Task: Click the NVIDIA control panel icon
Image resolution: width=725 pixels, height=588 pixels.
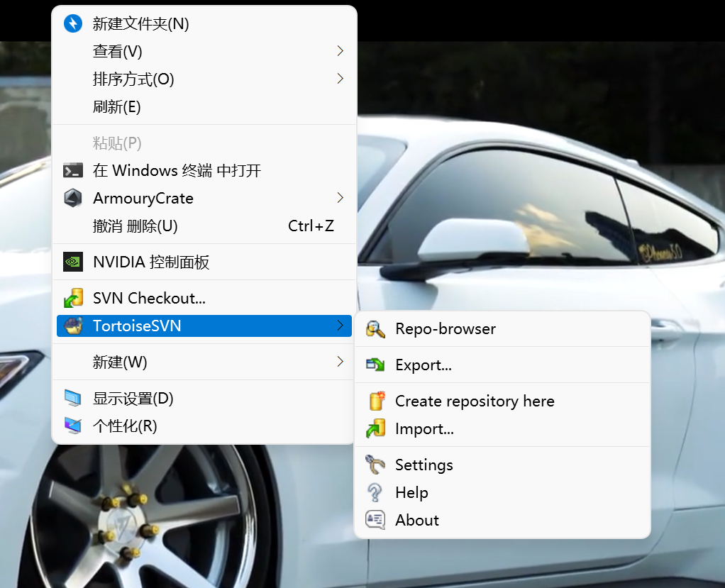Action: pos(73,262)
